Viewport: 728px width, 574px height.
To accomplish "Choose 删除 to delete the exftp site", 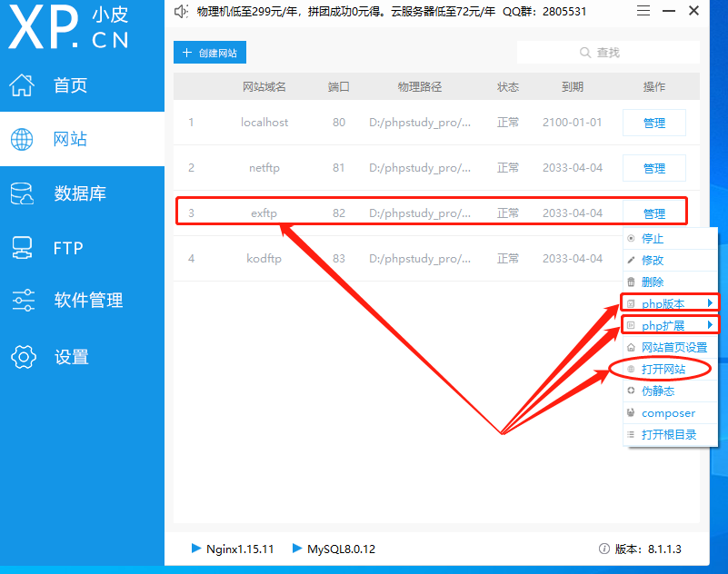I will 652,281.
